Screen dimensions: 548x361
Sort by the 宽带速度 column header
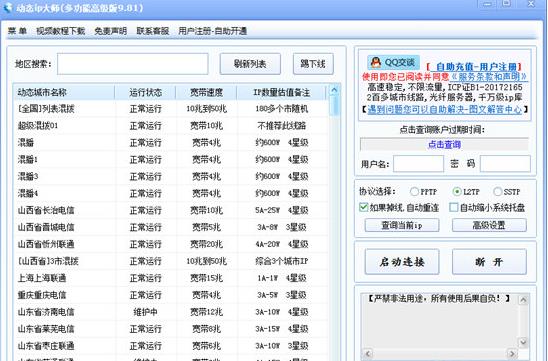tap(206, 93)
